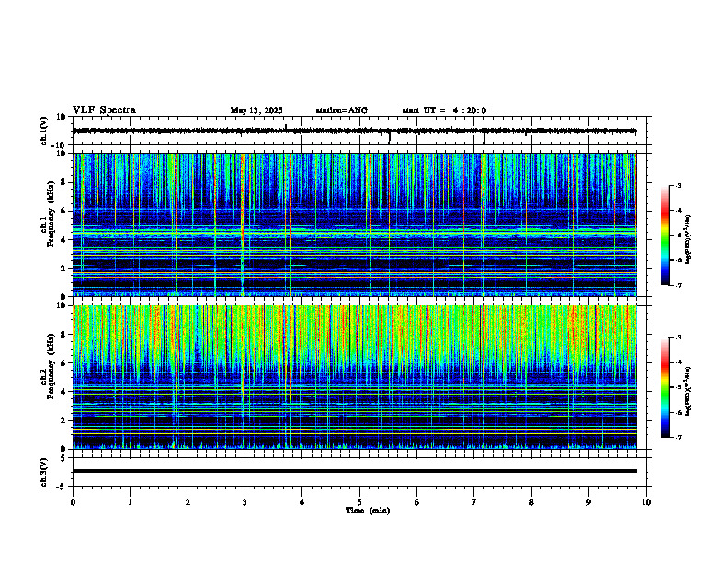Click time axis tick label "6"
Viewport: 728px width, 563px height.
coord(417,502)
